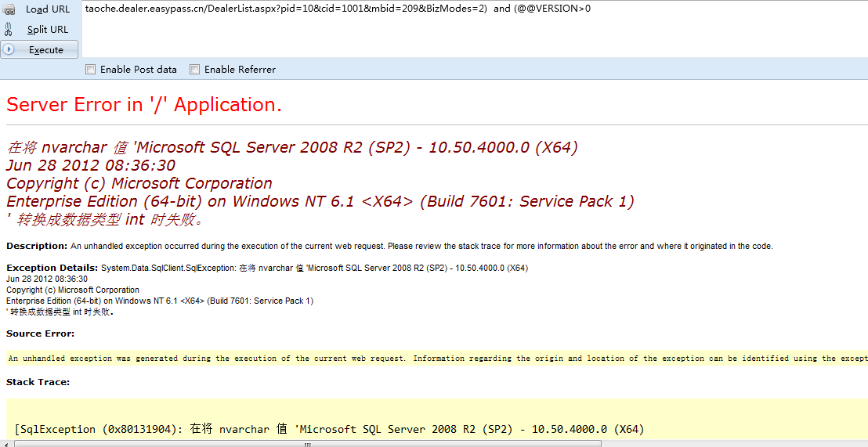Click the red '转换成数据类型 int 时失败' line
Screen dimensions: 868x447
(105, 220)
